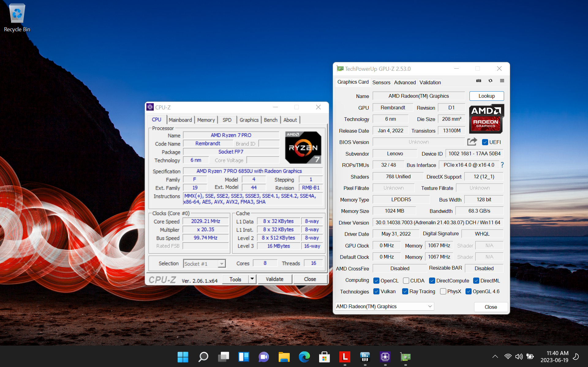Open the Chat app in taskbar

click(264, 357)
